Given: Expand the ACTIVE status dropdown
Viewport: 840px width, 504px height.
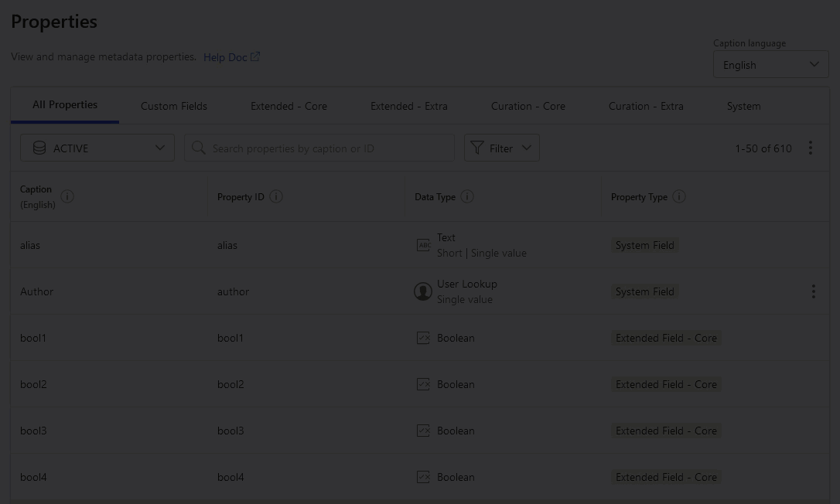Looking at the screenshot, I should click(x=97, y=148).
